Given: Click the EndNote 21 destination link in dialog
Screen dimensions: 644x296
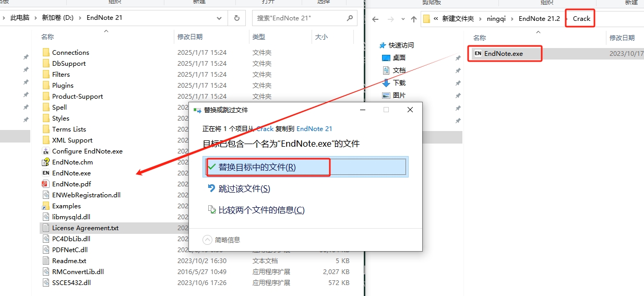Looking at the screenshot, I should pos(314,128).
